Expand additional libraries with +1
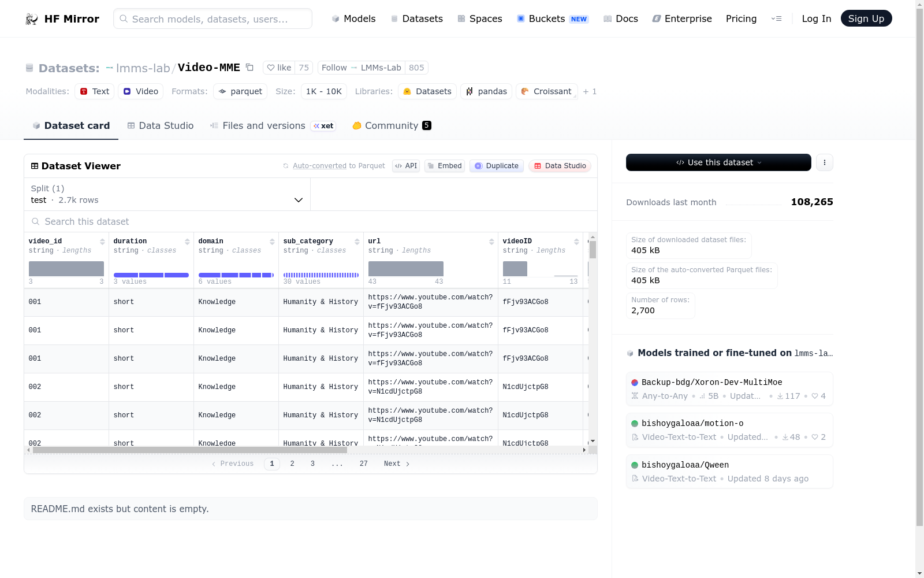924x578 pixels. [590, 91]
